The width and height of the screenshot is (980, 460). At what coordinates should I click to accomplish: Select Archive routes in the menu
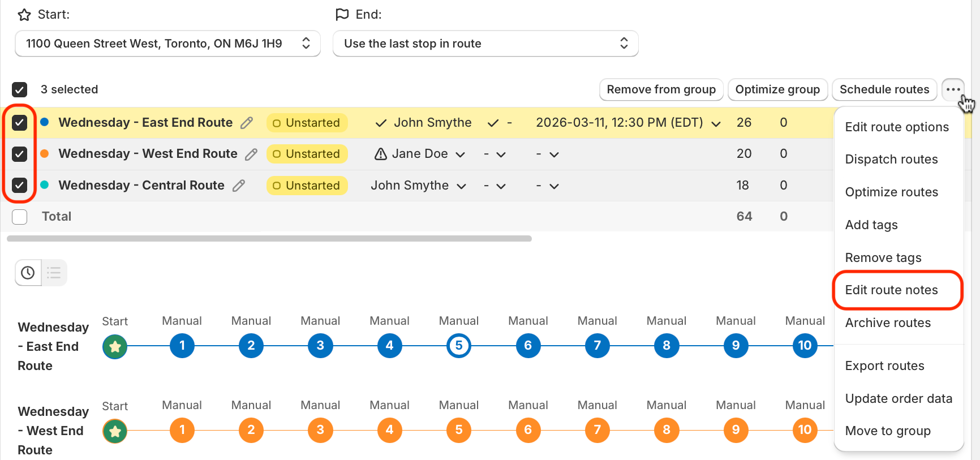[x=888, y=323]
